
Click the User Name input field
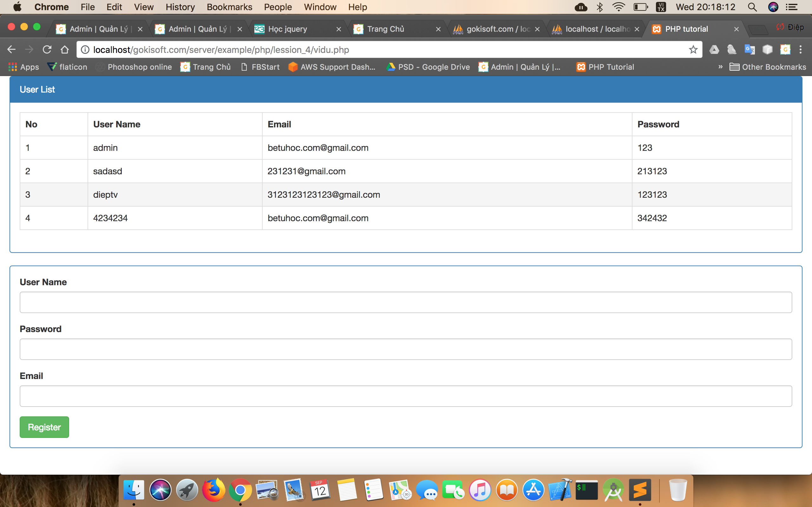(406, 302)
